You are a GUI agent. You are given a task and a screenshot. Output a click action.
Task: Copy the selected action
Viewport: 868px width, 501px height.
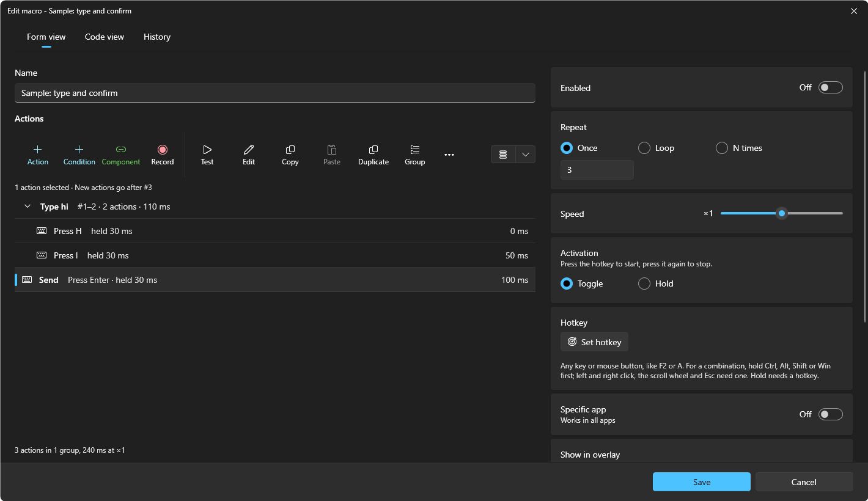pyautogui.click(x=290, y=155)
